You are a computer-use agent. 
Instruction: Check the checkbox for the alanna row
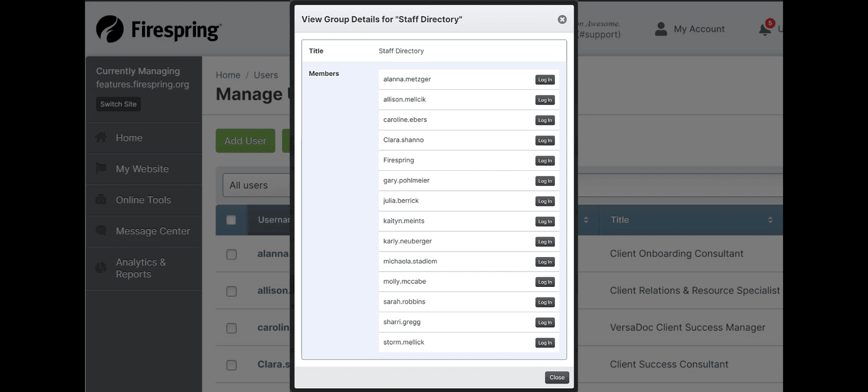(232, 254)
